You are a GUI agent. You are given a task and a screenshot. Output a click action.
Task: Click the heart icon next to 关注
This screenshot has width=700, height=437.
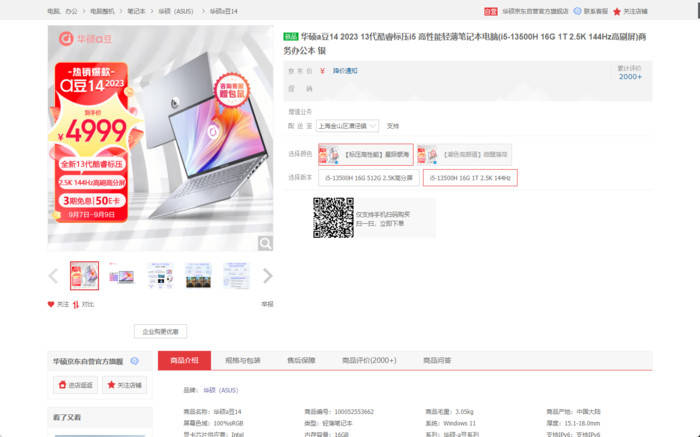coord(51,304)
